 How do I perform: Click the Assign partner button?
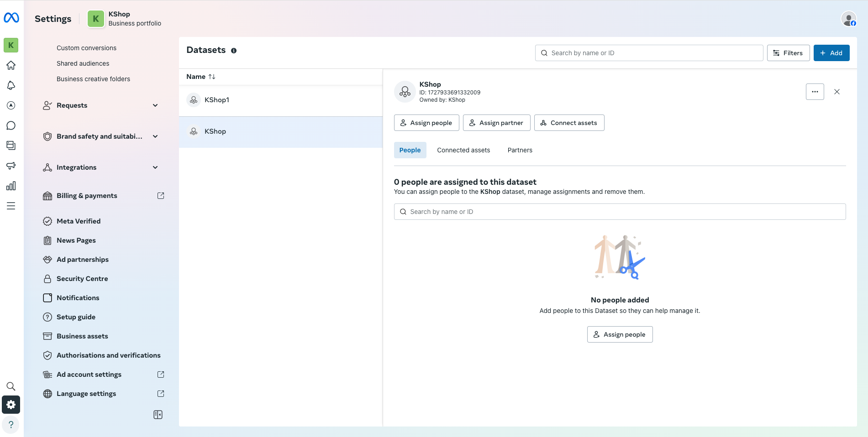click(497, 123)
